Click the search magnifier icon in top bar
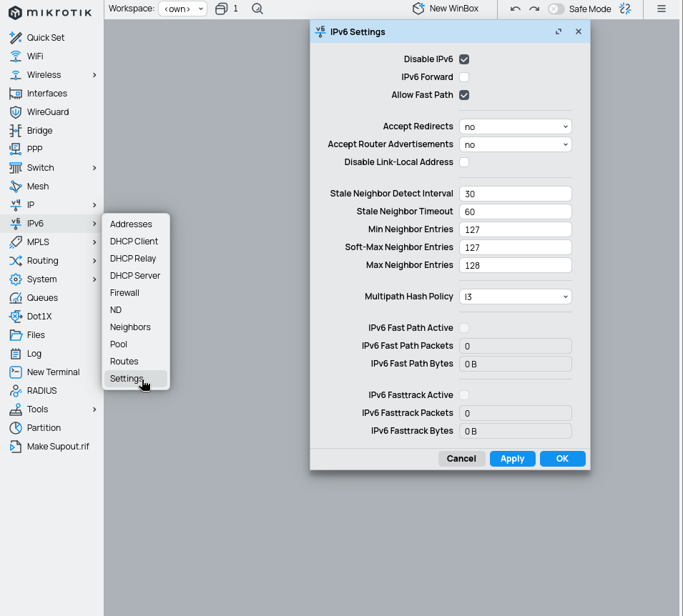This screenshot has height=616, width=683. point(257,9)
